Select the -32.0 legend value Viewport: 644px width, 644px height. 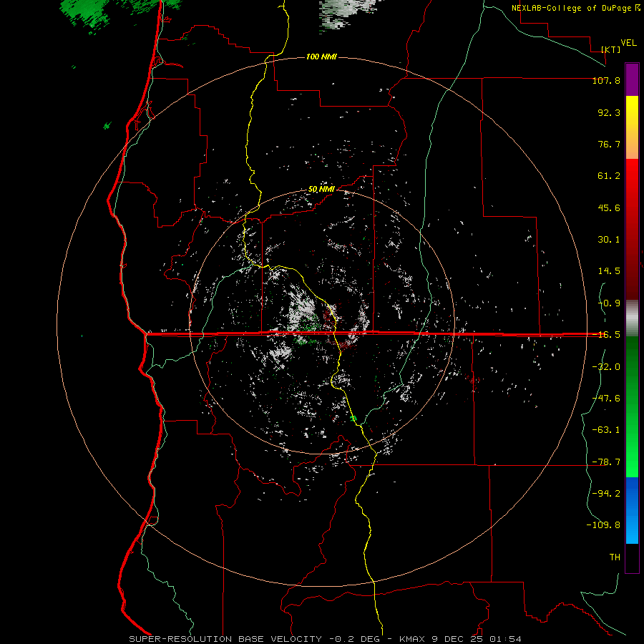pos(606,367)
